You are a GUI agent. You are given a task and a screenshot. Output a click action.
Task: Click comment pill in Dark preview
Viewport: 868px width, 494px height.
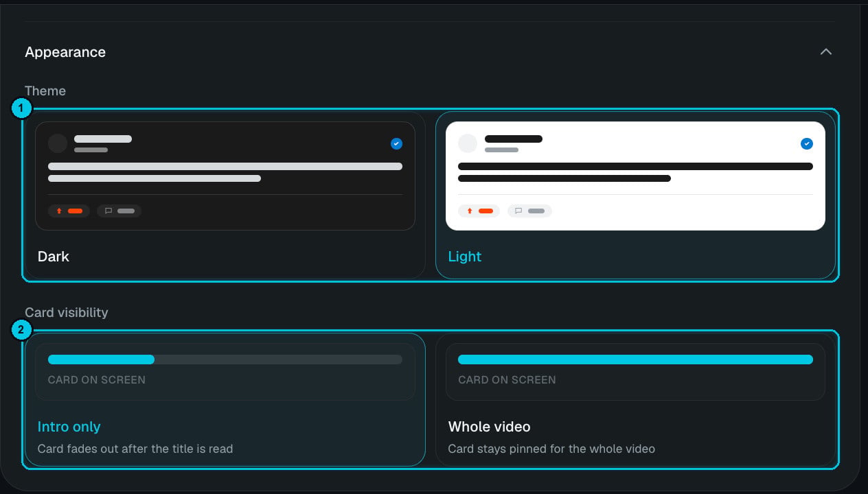point(119,211)
